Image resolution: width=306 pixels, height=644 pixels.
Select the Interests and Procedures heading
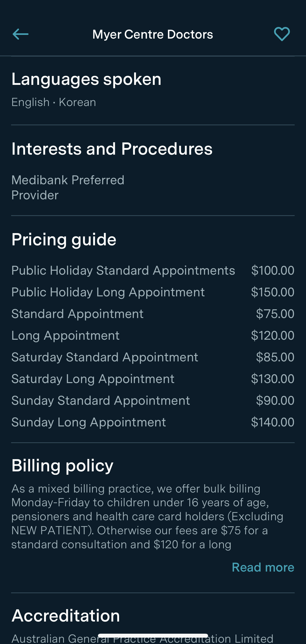pyautogui.click(x=112, y=149)
